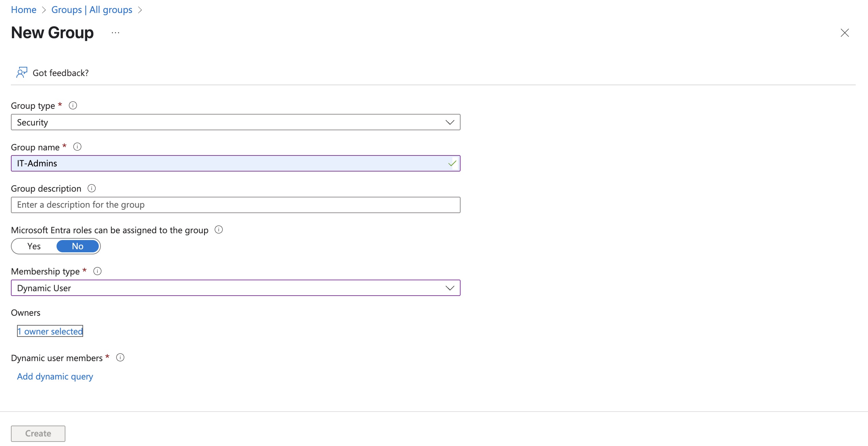Expand the Membership type Dynamic User dropdown
The height and width of the screenshot is (446, 868).
[235, 288]
